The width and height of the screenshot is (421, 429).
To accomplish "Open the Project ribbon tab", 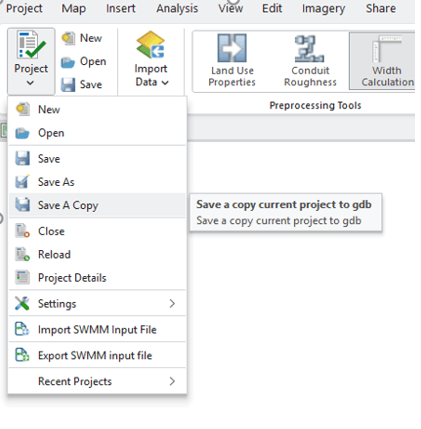I will pos(24,9).
